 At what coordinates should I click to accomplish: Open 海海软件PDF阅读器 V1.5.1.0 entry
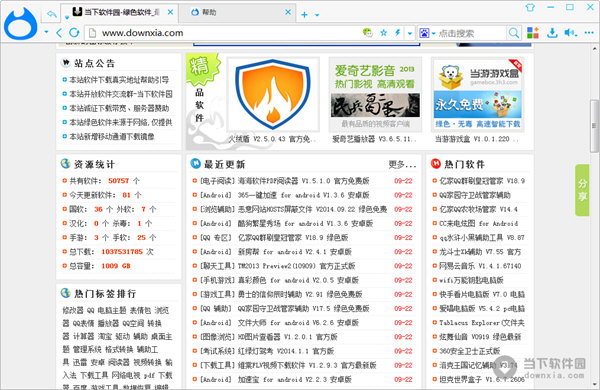pos(304,181)
